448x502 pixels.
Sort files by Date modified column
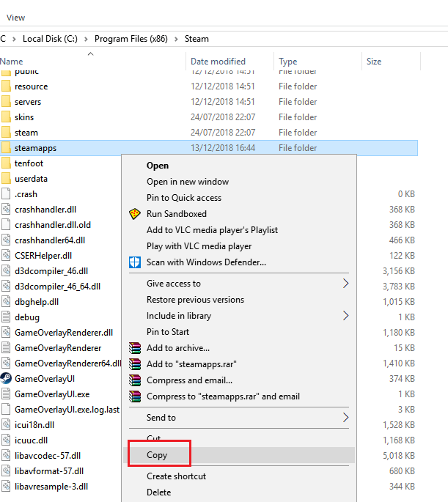point(218,62)
